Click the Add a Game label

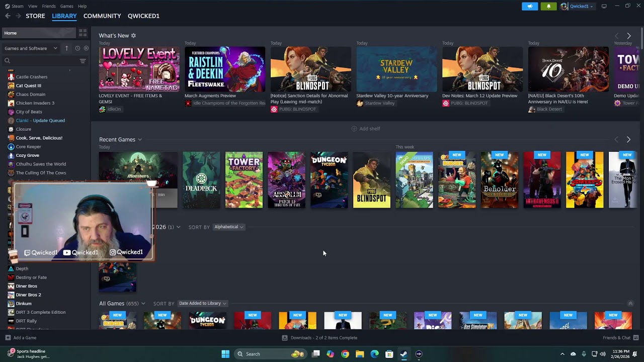(25, 338)
